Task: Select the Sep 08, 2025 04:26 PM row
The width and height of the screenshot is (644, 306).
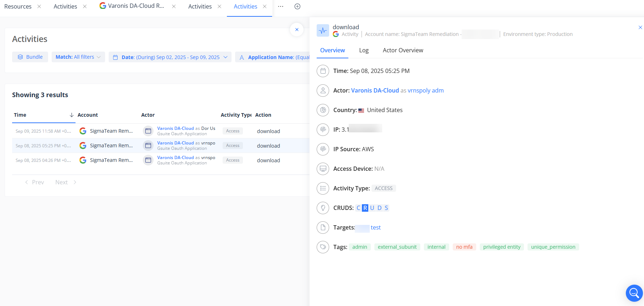Action: (161, 160)
